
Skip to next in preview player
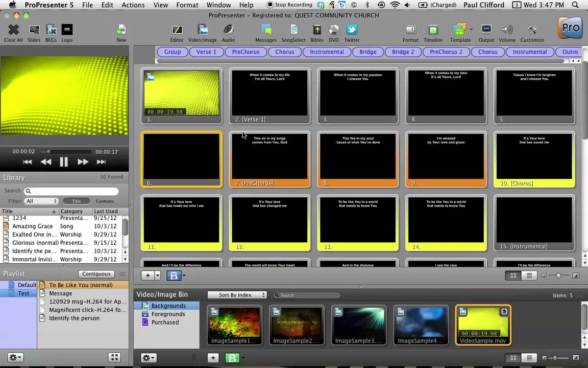coord(101,162)
